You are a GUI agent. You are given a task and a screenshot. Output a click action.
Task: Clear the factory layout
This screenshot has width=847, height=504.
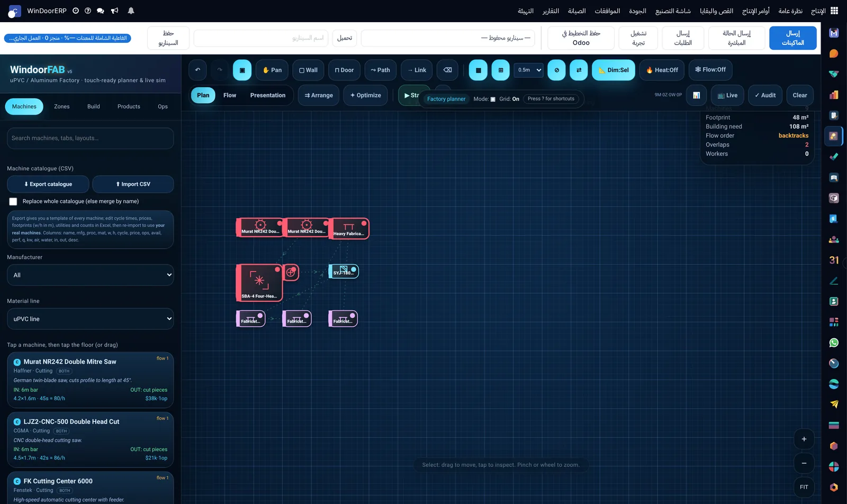(800, 95)
